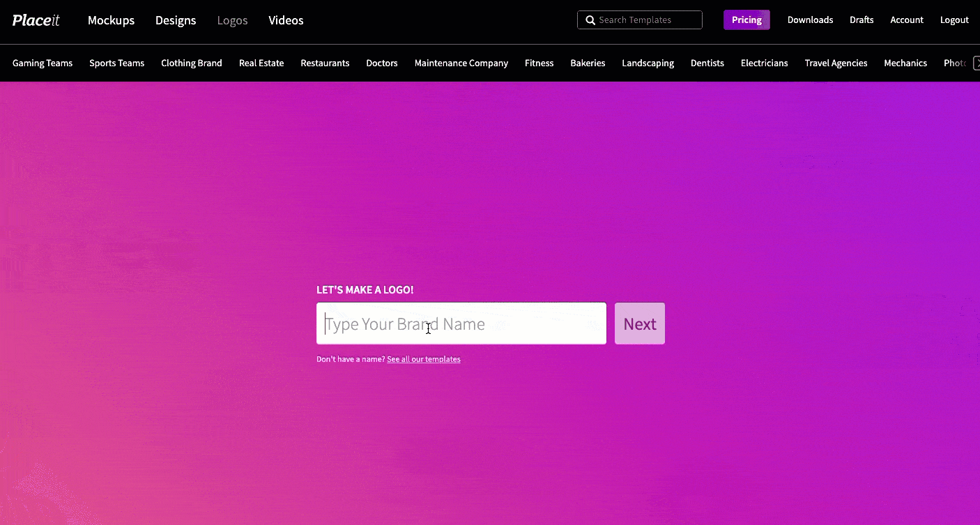Screen dimensions: 980x525
Task: Click the search magnifier icon
Action: point(590,20)
